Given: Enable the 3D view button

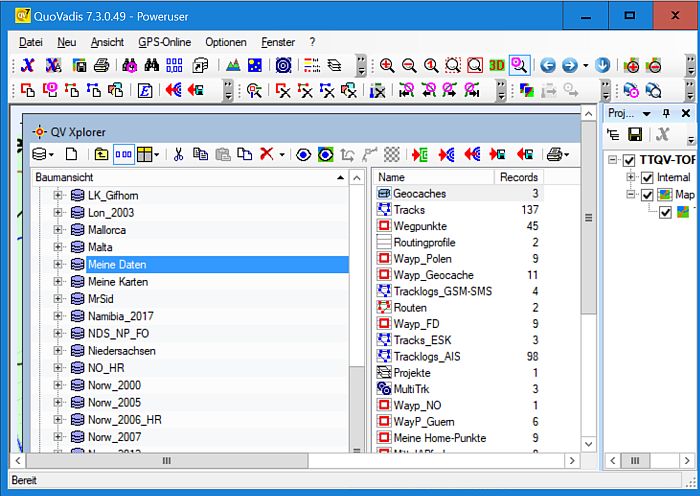Looking at the screenshot, I should point(496,66).
